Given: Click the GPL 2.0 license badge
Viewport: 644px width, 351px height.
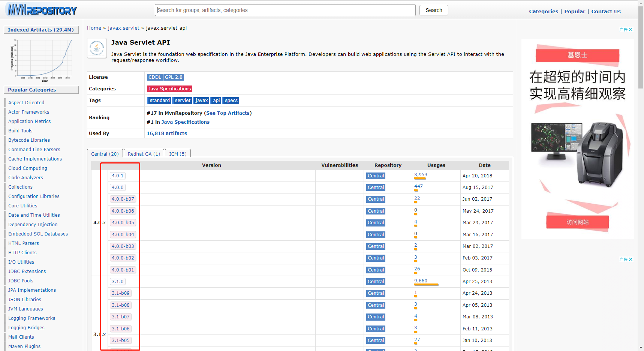Looking at the screenshot, I should 174,77.
